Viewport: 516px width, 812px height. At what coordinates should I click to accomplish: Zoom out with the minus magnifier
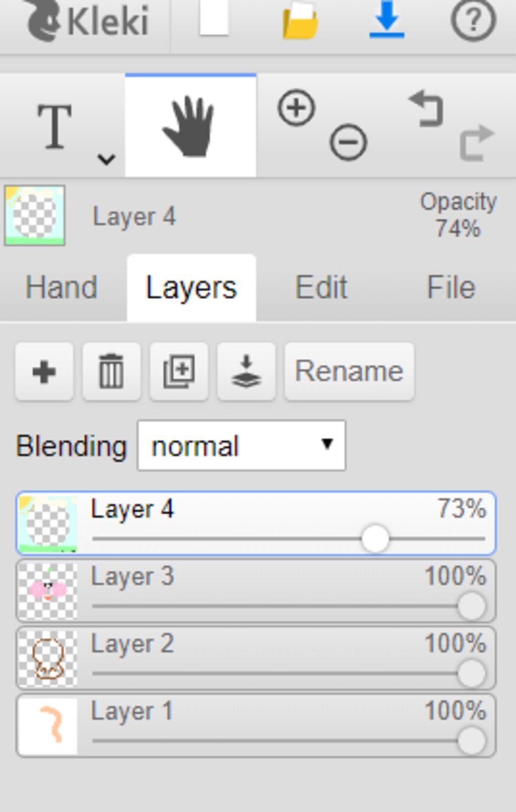click(x=349, y=142)
